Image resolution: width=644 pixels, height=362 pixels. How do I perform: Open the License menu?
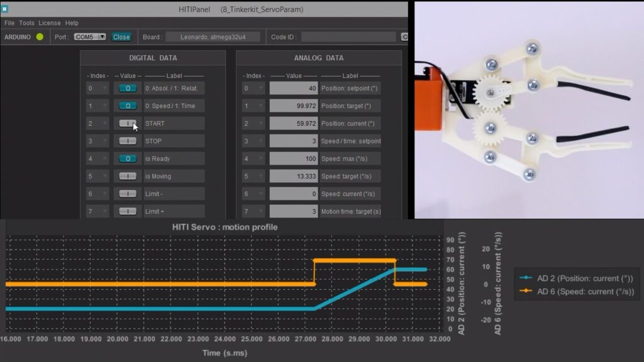(x=49, y=23)
